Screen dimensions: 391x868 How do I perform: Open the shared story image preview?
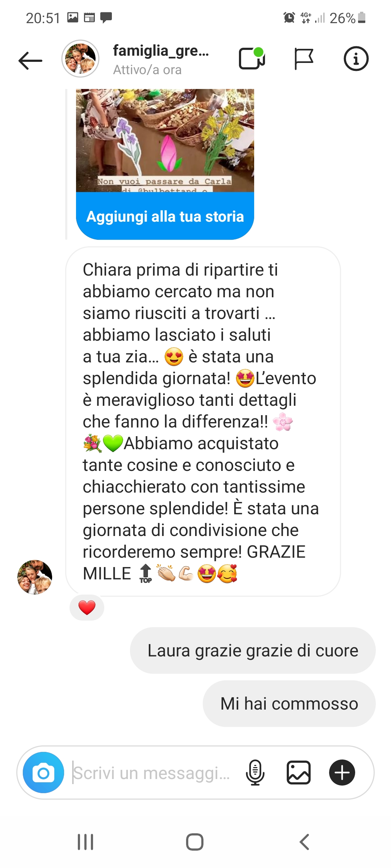pyautogui.click(x=165, y=140)
